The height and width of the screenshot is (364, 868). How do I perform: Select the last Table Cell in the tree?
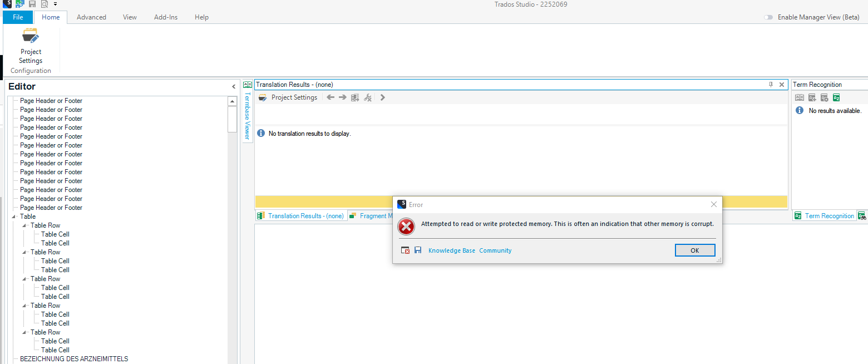(55, 350)
